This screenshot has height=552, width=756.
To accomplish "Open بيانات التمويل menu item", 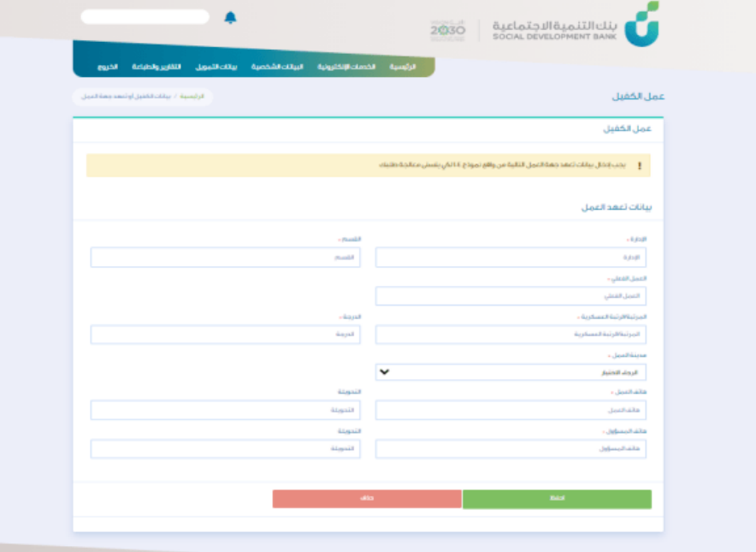I will point(216,67).
